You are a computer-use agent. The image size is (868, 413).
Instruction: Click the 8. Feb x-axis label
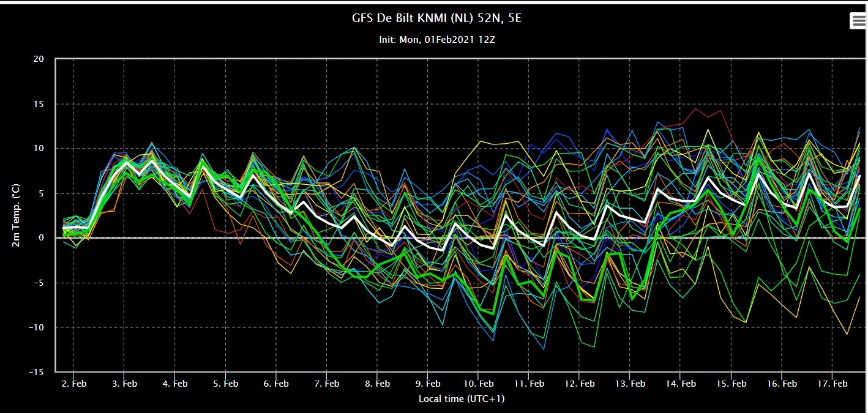coord(377,384)
